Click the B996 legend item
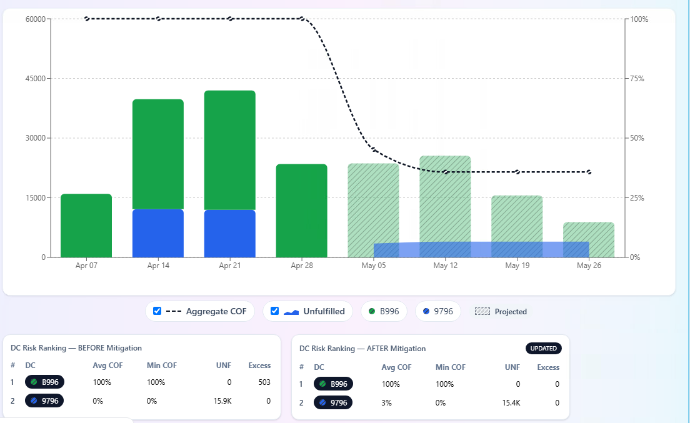690x423 pixels. (x=384, y=311)
